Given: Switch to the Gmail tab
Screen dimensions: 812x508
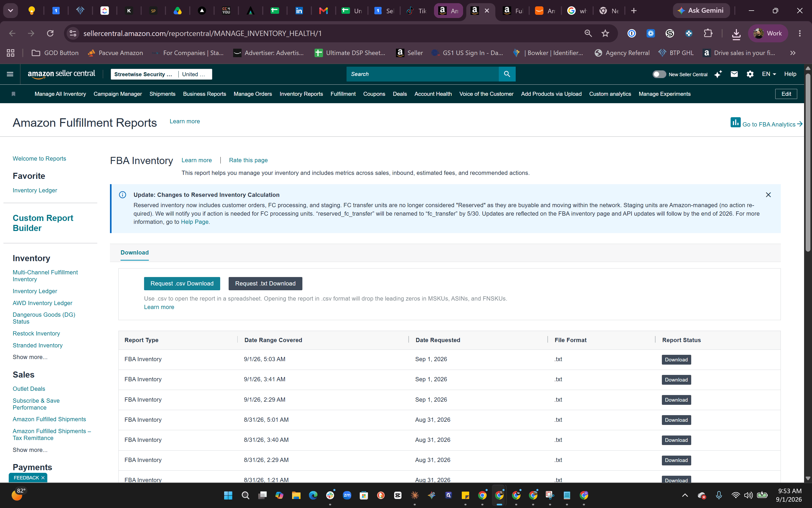Looking at the screenshot, I should [x=323, y=11].
